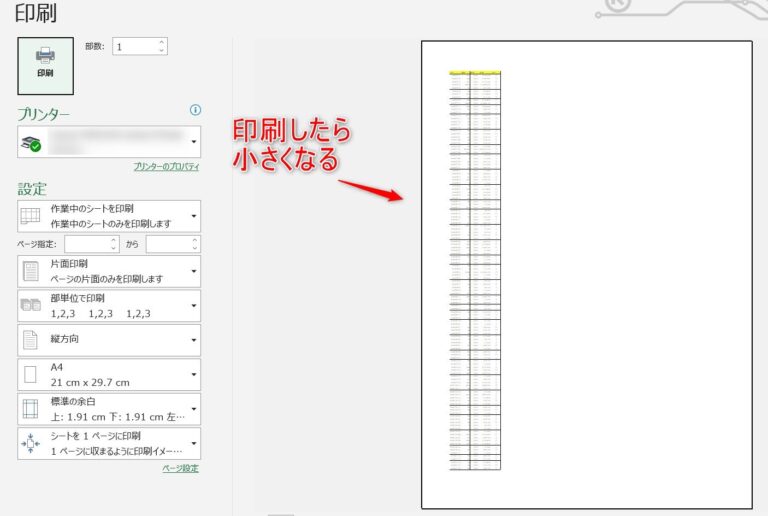
Task: Expand the 片面印刷 one-sided print dropdown
Action: 193,271
